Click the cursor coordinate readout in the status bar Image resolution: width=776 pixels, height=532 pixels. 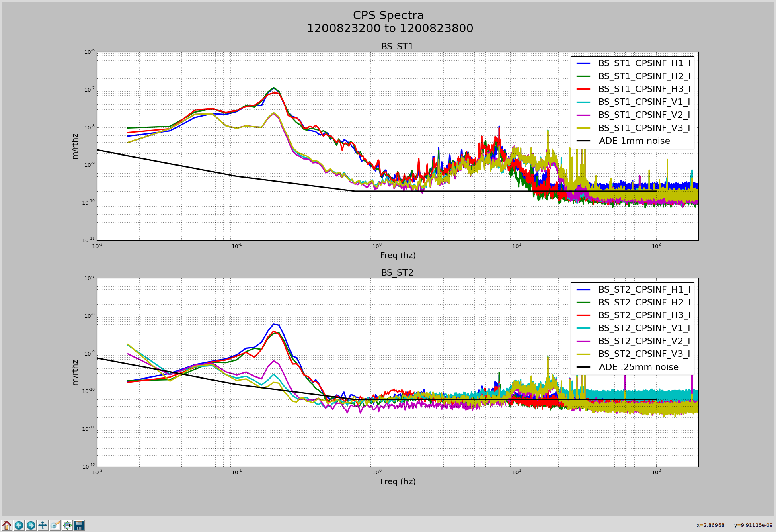point(734,525)
